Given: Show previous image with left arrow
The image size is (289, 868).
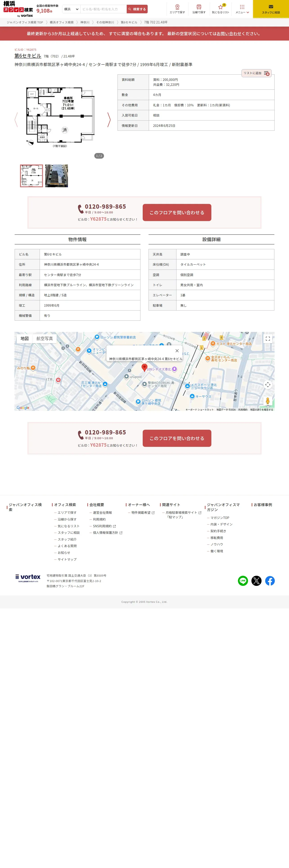Looking at the screenshot, I should point(16,120).
